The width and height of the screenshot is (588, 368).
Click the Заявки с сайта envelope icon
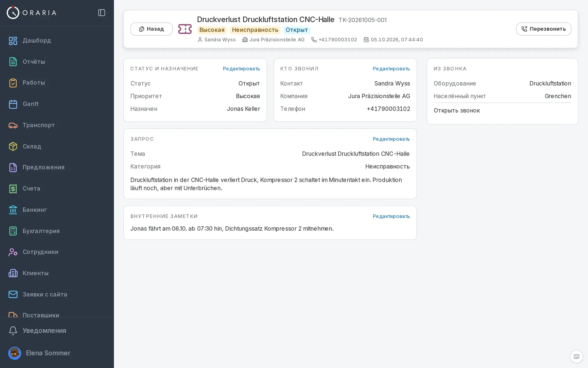pos(13,294)
